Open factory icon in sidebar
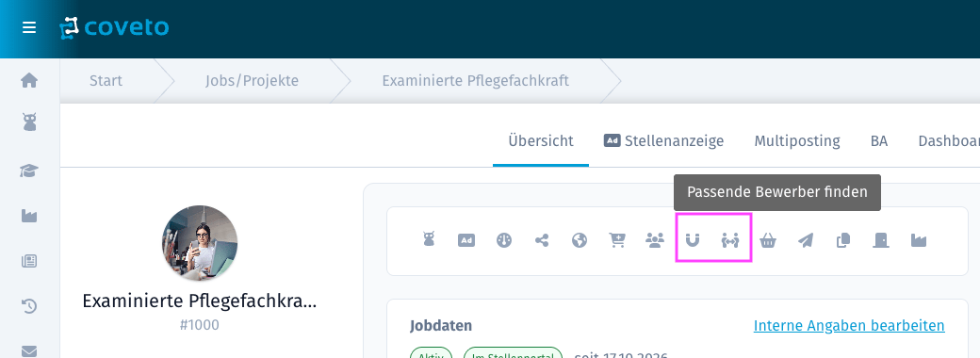 29,216
